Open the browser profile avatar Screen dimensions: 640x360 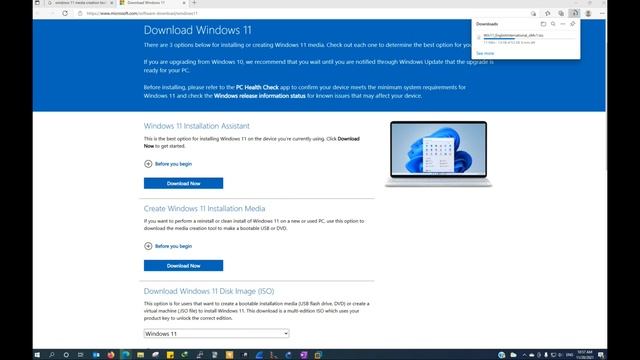(x=588, y=13)
